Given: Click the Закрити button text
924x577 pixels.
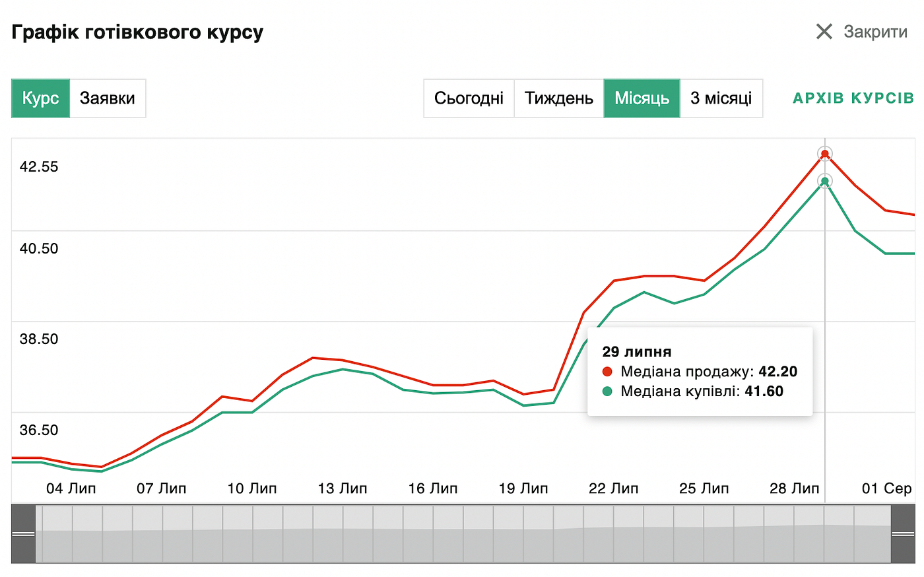Looking at the screenshot, I should [876, 32].
